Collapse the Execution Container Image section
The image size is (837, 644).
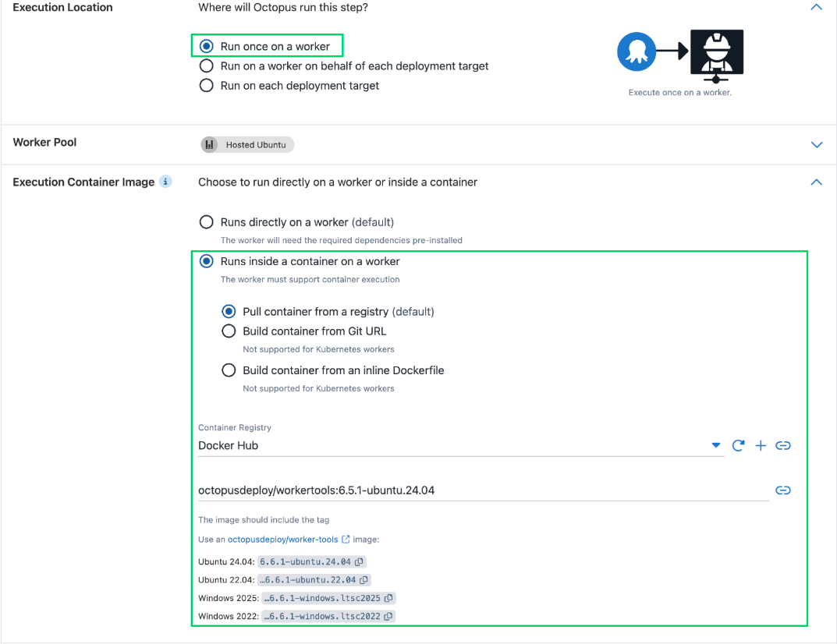coord(816,182)
